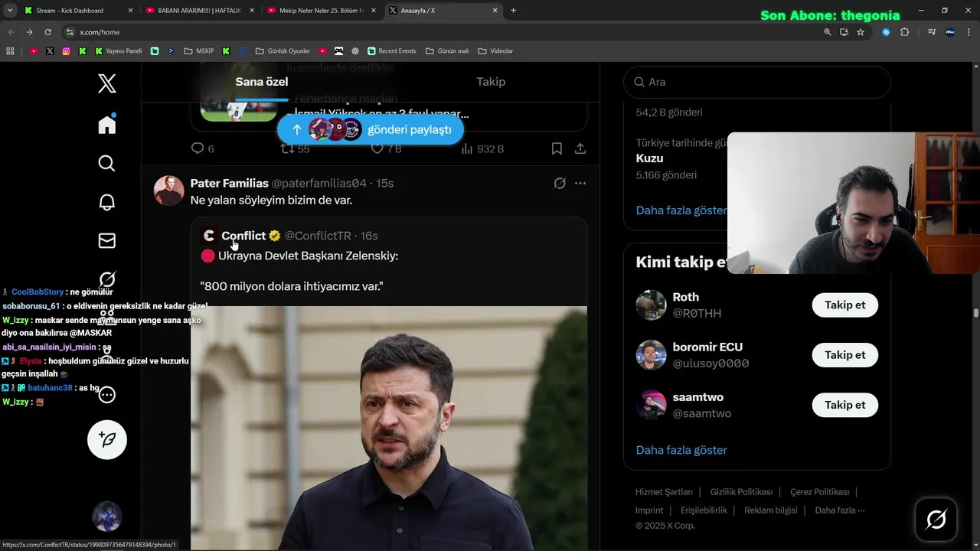Open Gizlilik Politikası footer link
Image resolution: width=980 pixels, height=551 pixels.
click(x=741, y=492)
